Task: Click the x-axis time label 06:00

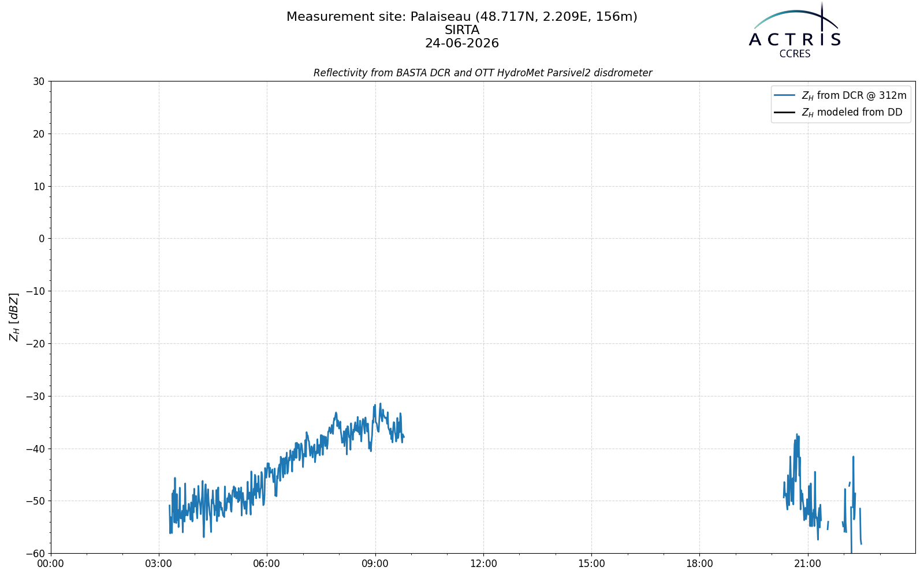Action: coord(267,564)
